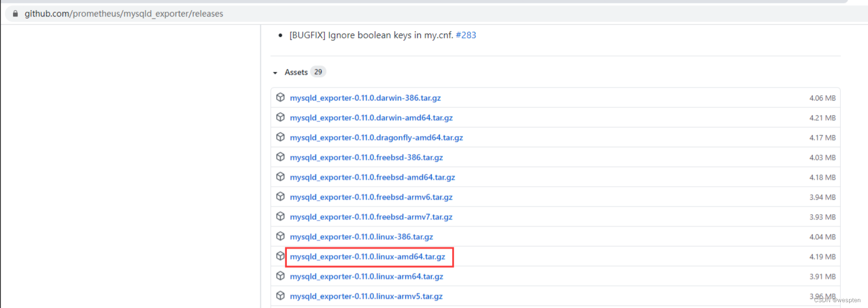
Task: Click the 4.17 MB size of dragonfly-amd64
Action: [x=822, y=138]
